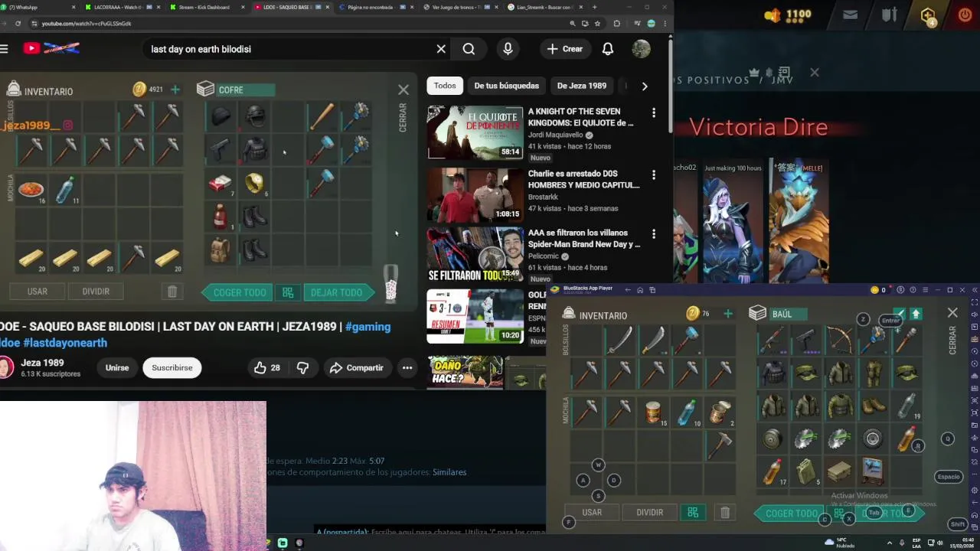The height and width of the screenshot is (551, 980).
Task: Click DIVIDIR in BlueStacks inventory
Action: pyautogui.click(x=649, y=512)
